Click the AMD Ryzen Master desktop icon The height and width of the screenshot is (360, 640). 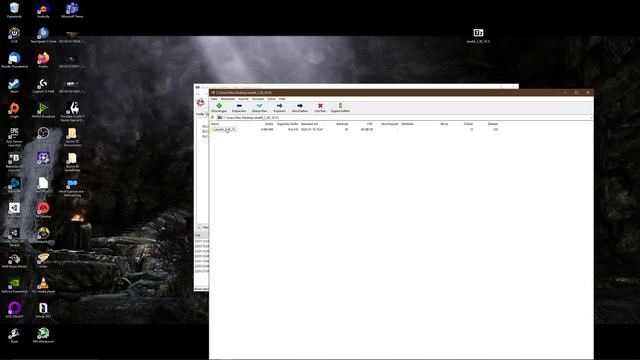[x=14, y=258]
